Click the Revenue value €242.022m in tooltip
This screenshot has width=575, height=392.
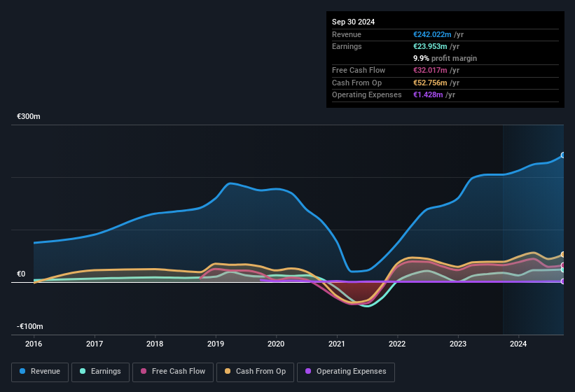point(433,34)
